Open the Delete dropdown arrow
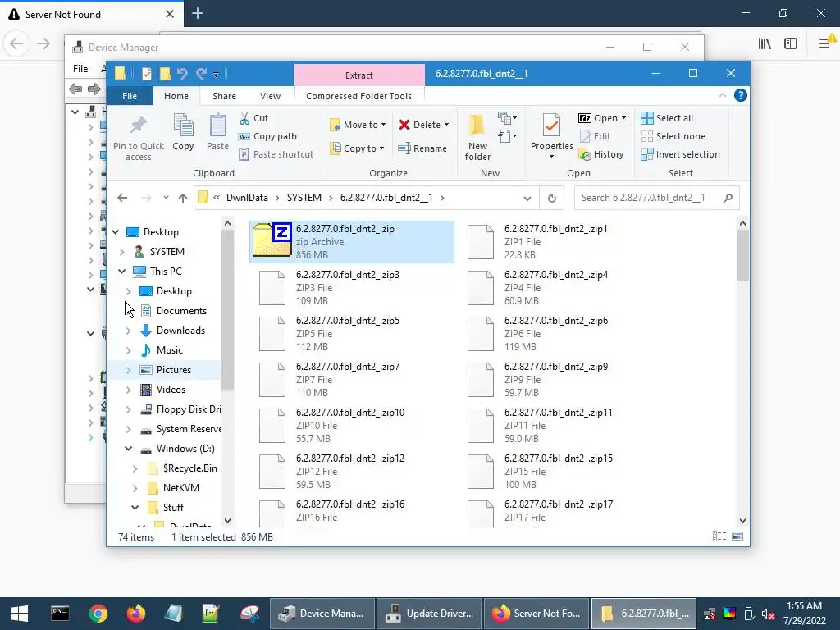Viewport: 840px width, 630px height. point(447,125)
